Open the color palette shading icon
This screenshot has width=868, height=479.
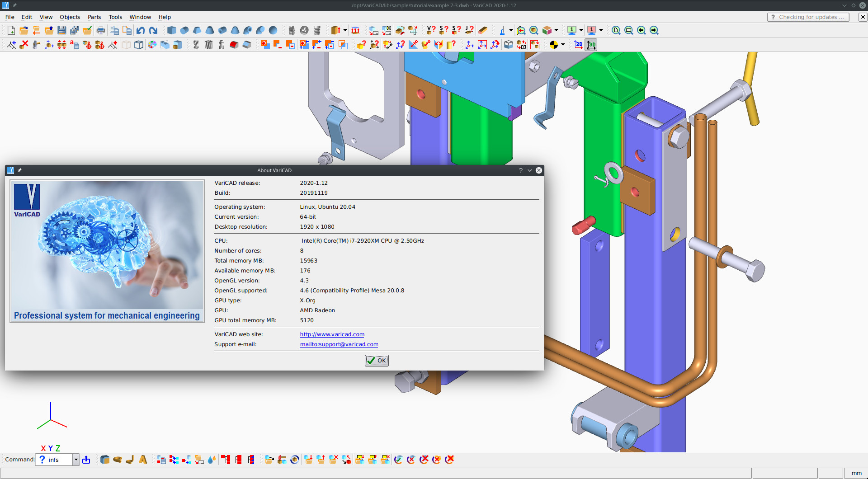[x=152, y=45]
